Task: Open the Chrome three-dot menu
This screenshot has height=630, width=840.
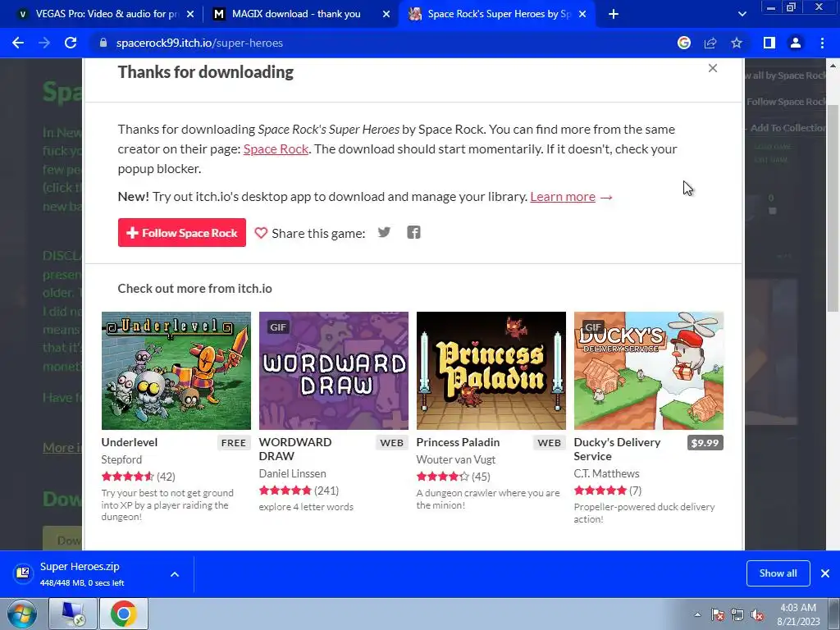Action: click(822, 43)
